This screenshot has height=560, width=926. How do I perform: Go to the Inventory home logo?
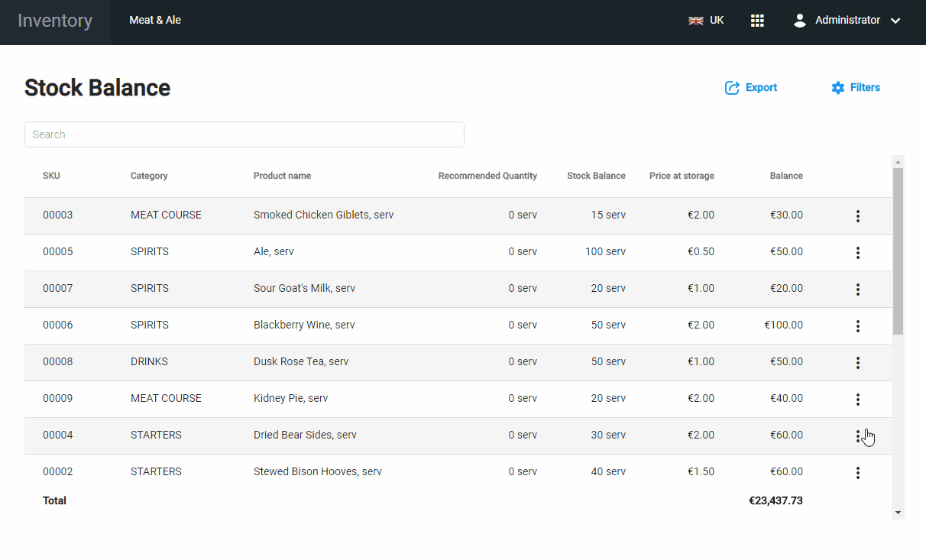point(55,21)
